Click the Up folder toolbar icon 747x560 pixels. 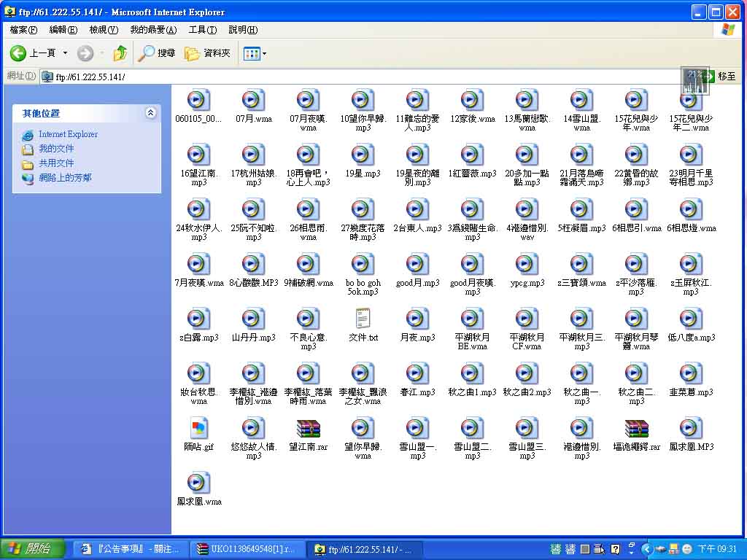[x=120, y=53]
